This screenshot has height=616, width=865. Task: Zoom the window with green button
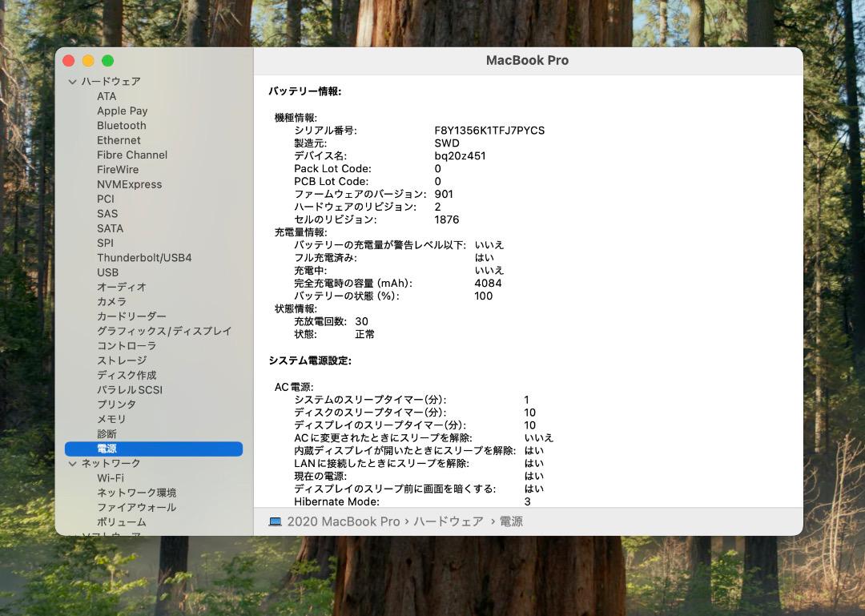[x=107, y=61]
